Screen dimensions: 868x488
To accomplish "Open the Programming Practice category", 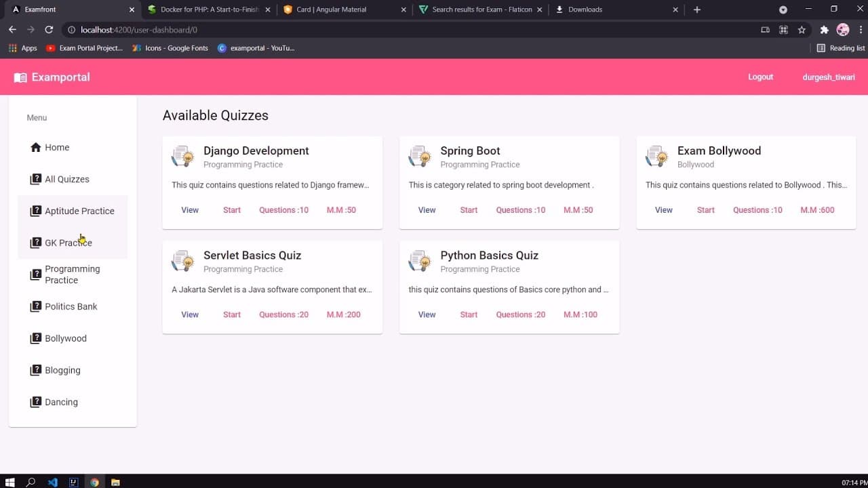I will tap(73, 274).
